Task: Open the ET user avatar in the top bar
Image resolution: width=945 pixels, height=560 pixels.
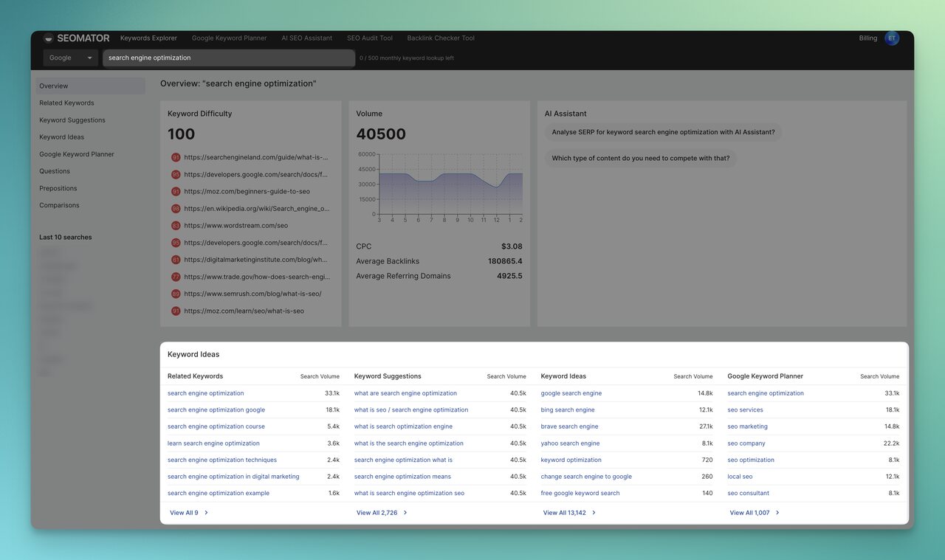Action: 892,38
